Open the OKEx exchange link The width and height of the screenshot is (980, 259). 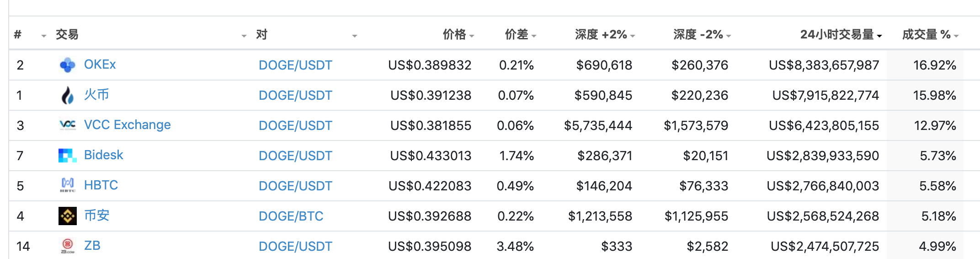click(x=100, y=65)
